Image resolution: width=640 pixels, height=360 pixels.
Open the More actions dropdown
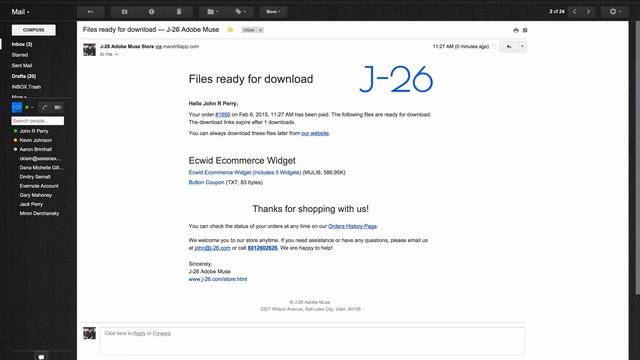(x=273, y=11)
